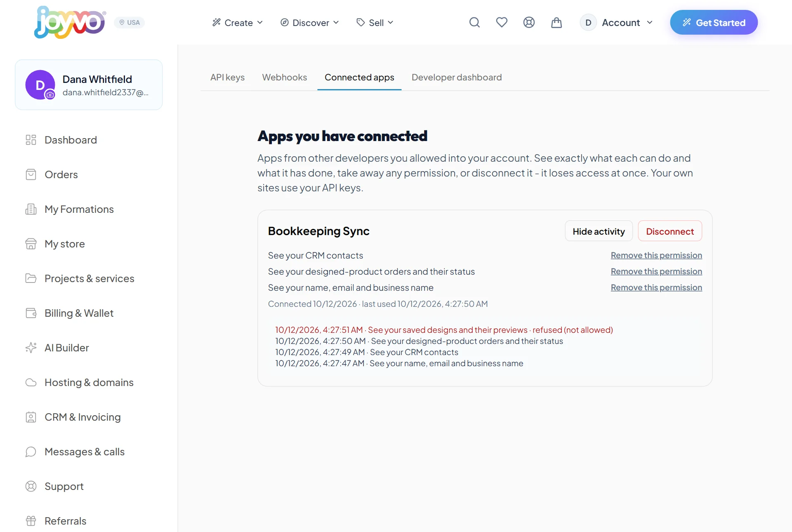
Task: Remove the name, email and business name permission
Action: coord(656,287)
